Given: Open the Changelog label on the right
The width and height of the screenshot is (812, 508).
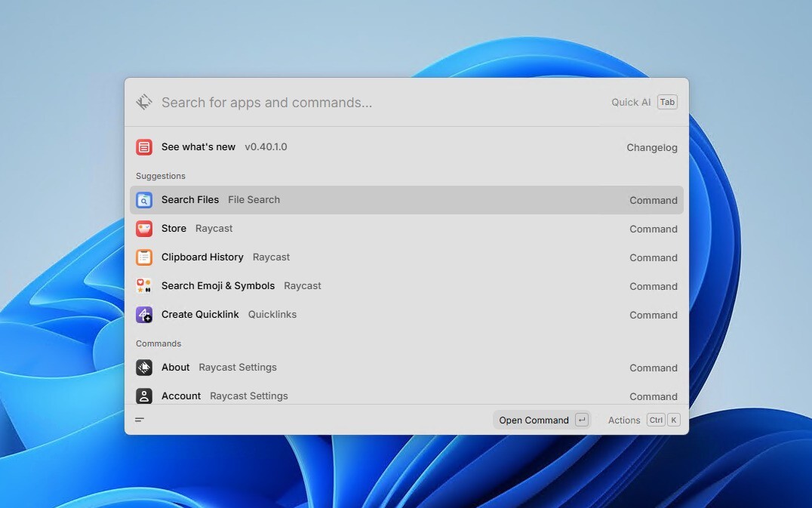Looking at the screenshot, I should point(651,148).
